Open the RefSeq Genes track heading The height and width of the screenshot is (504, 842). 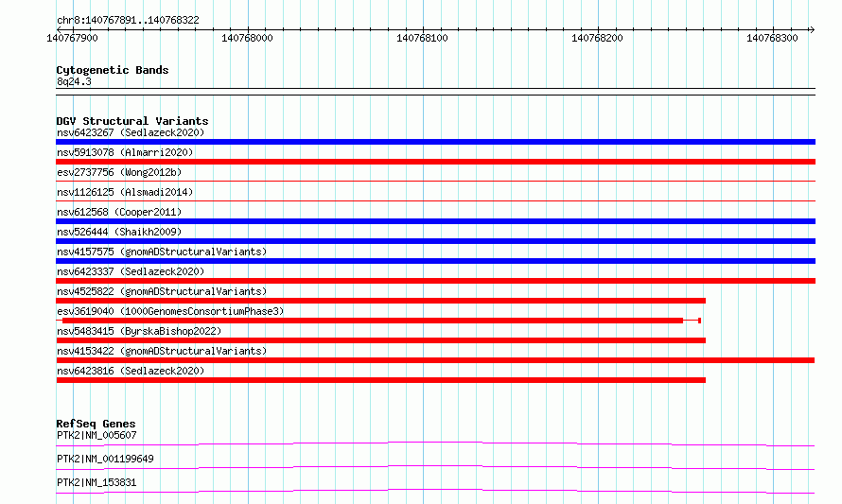pyautogui.click(x=96, y=424)
